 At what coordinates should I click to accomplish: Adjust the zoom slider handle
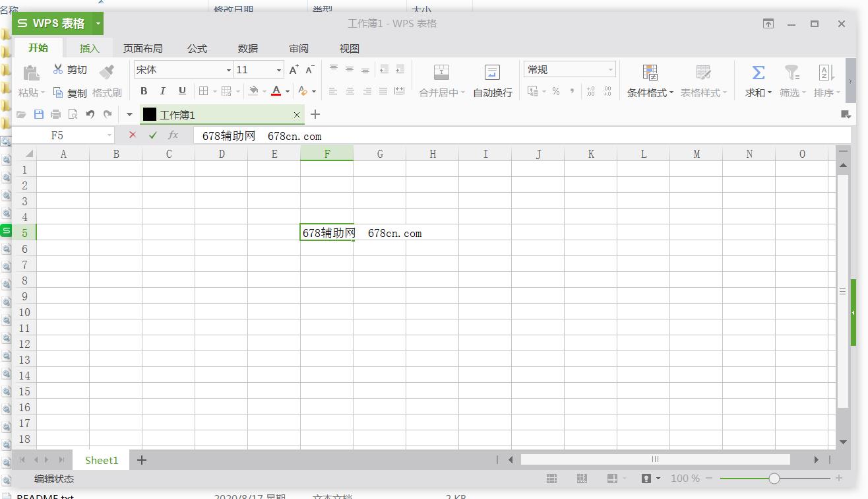[x=774, y=478]
